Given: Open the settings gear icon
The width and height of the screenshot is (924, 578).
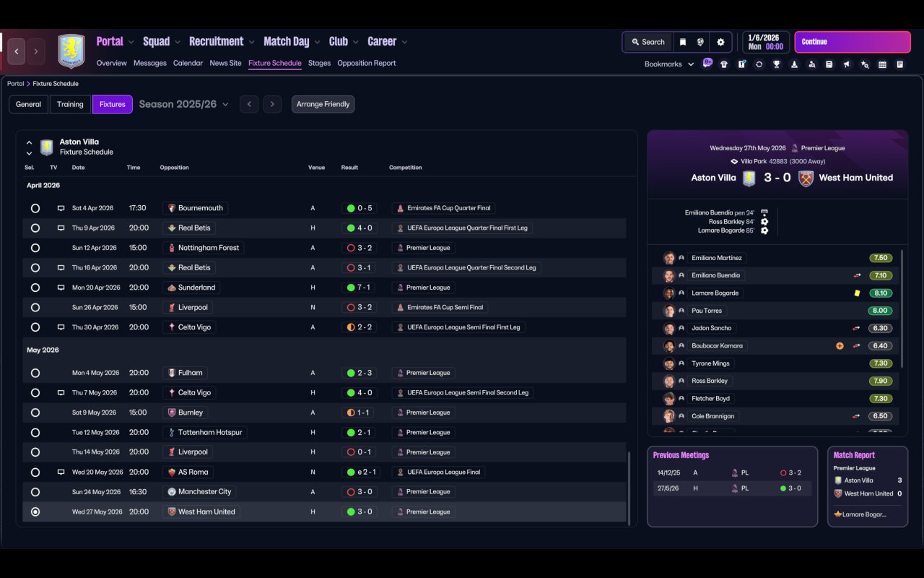Looking at the screenshot, I should [x=720, y=42].
